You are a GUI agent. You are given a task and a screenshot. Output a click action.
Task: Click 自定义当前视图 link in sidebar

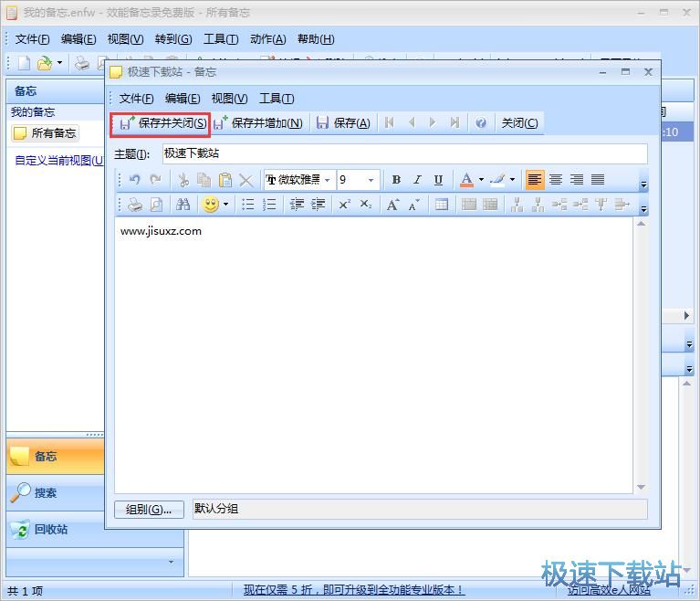pos(59,160)
